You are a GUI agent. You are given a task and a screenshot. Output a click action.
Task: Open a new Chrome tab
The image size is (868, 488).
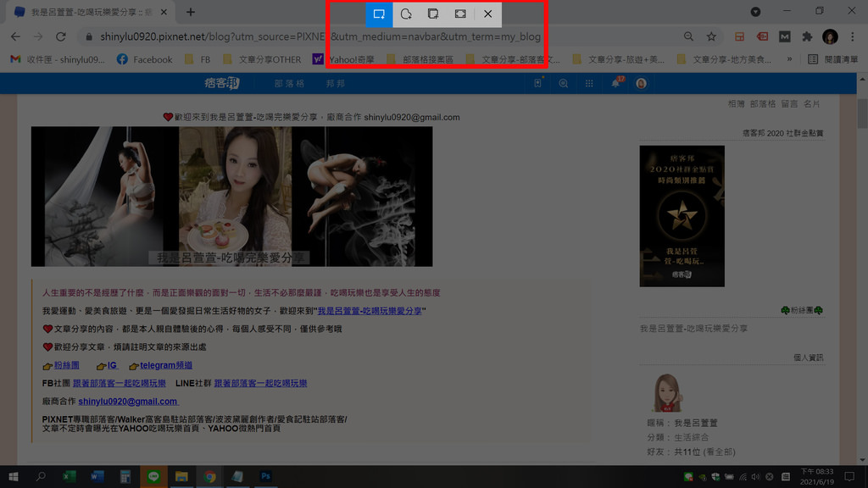pos(191,12)
